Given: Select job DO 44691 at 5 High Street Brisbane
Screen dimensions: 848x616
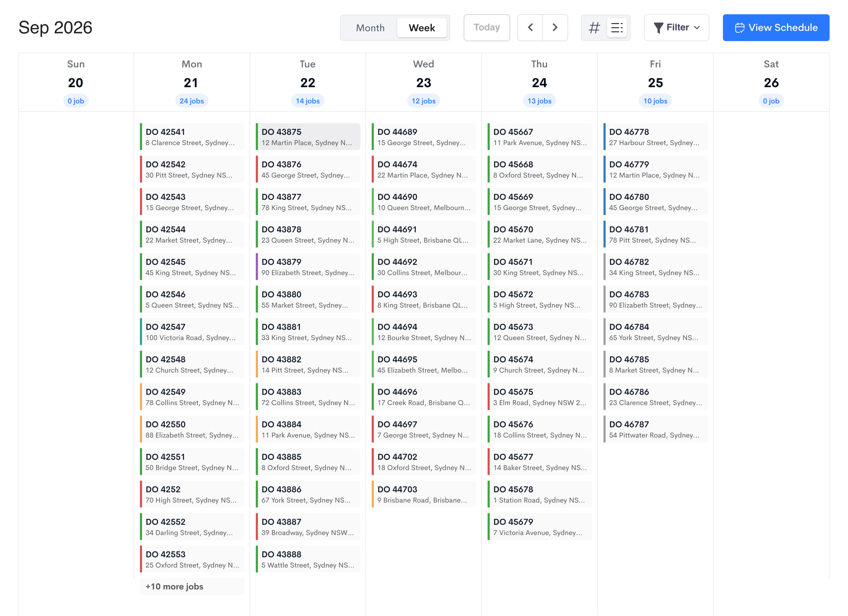Looking at the screenshot, I should point(424,234).
